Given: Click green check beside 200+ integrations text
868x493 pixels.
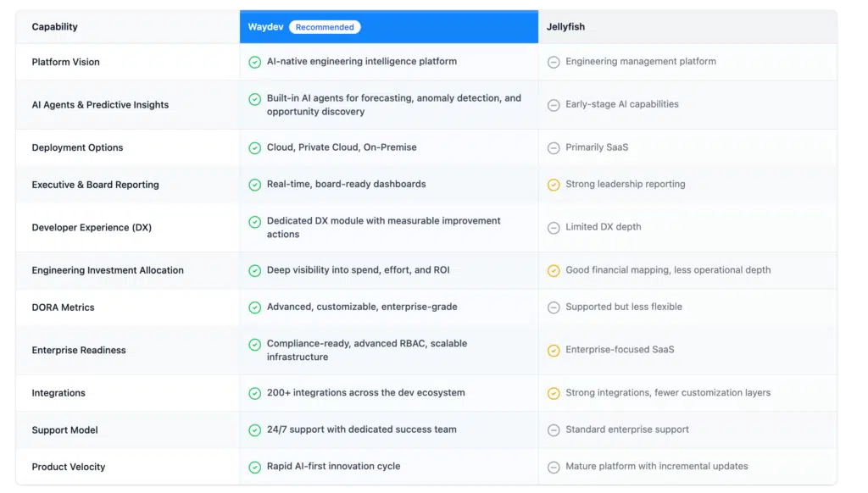Looking at the screenshot, I should (x=254, y=393).
